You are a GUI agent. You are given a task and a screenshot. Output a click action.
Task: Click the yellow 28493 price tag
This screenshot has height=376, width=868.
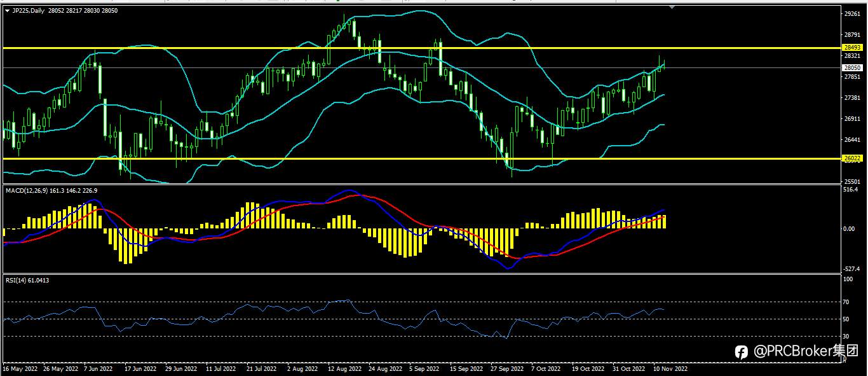point(852,48)
